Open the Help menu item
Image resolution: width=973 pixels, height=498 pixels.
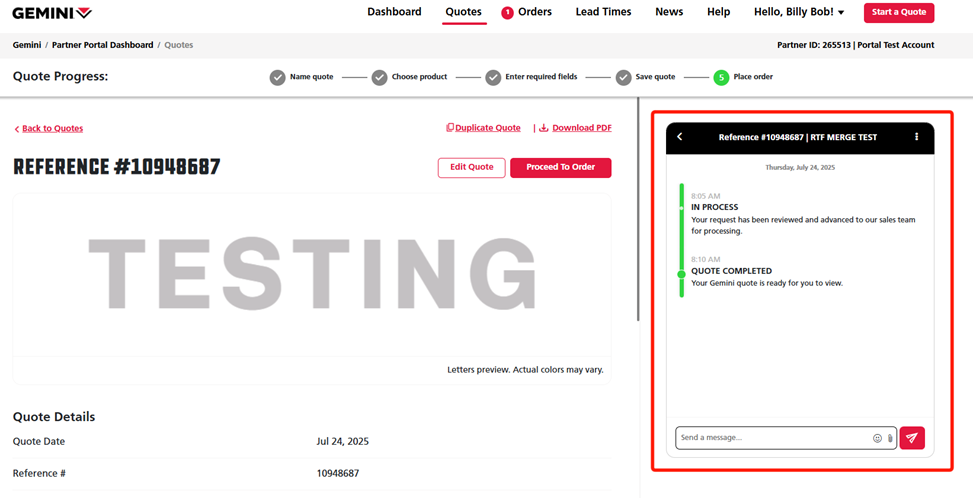coord(718,12)
